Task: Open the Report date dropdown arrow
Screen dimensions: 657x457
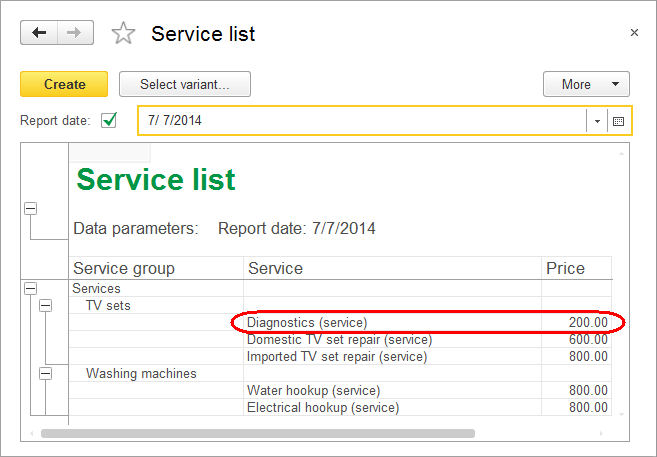Action: coord(597,121)
